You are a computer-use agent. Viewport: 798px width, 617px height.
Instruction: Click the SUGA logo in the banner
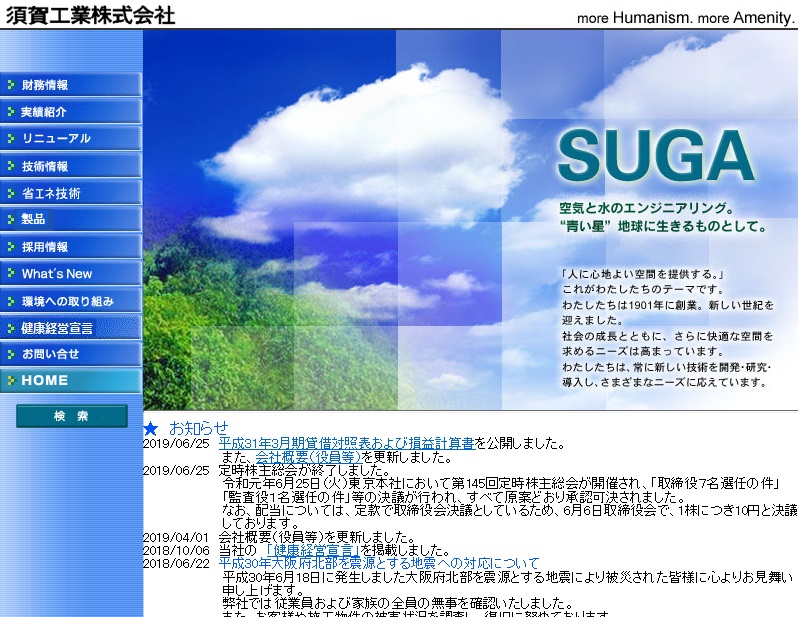656,156
